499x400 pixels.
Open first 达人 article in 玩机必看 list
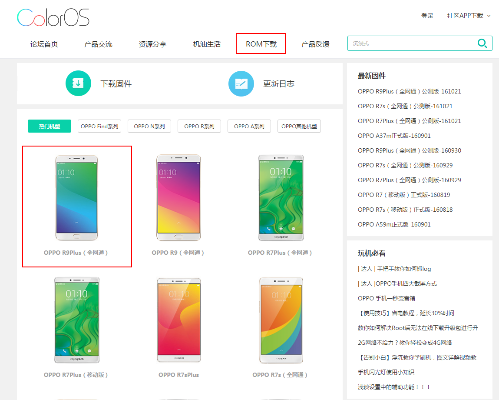[x=395, y=268]
